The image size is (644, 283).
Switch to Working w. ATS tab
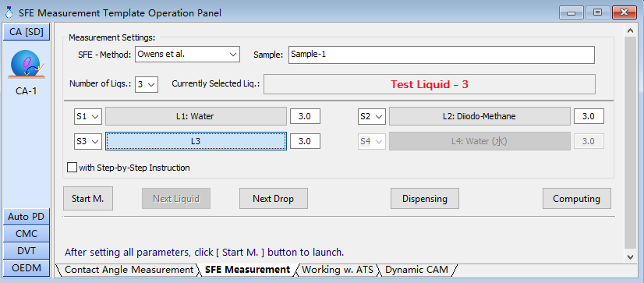pos(338,270)
